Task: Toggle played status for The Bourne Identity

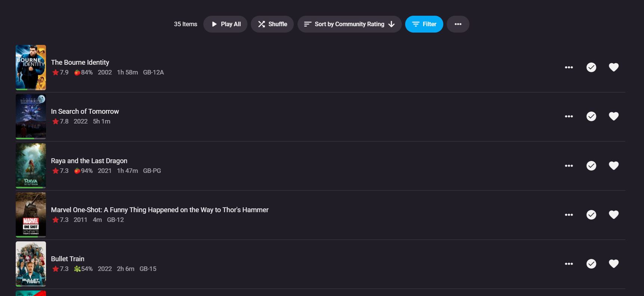Action: coord(591,67)
